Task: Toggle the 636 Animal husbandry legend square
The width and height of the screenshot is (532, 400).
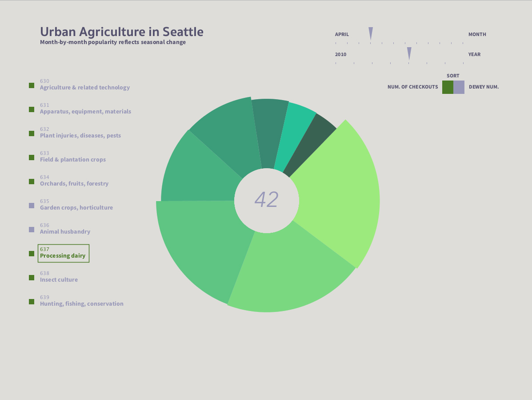Action: 32,230
